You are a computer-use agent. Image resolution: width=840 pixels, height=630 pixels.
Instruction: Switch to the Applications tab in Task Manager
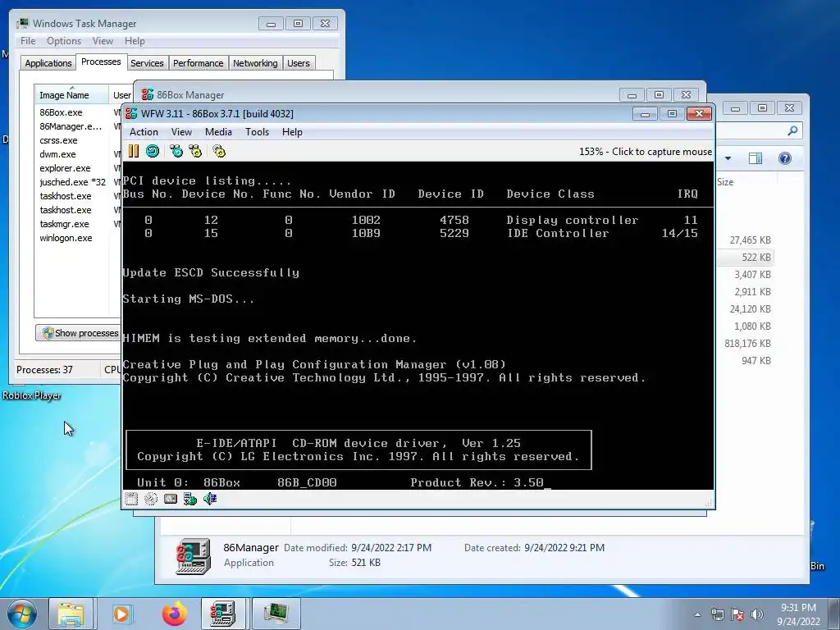click(48, 63)
